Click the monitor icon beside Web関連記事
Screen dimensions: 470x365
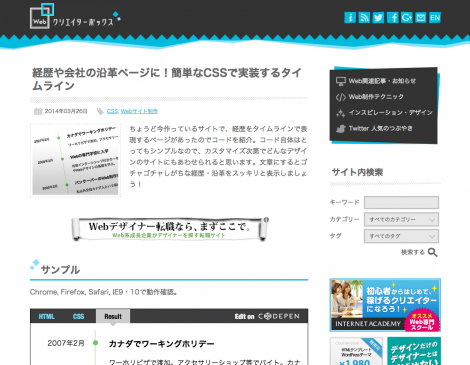click(x=341, y=81)
